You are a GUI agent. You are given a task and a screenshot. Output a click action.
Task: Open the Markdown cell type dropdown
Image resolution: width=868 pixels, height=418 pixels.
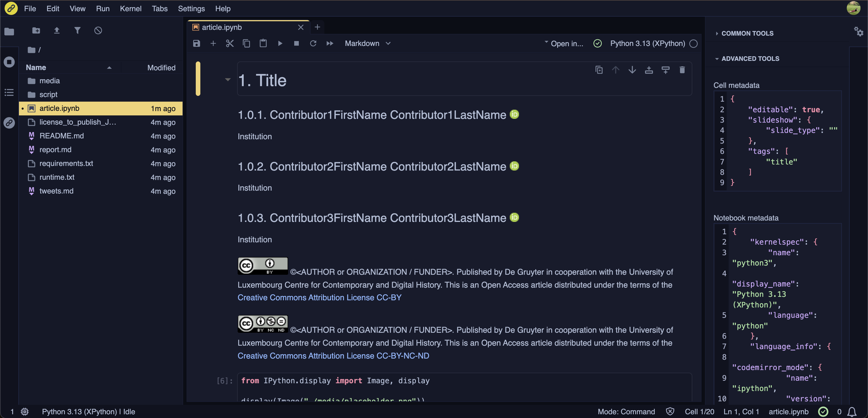coord(368,43)
